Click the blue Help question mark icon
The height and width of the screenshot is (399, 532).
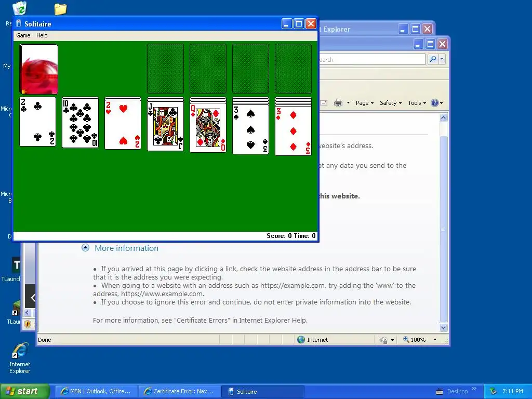pyautogui.click(x=435, y=103)
